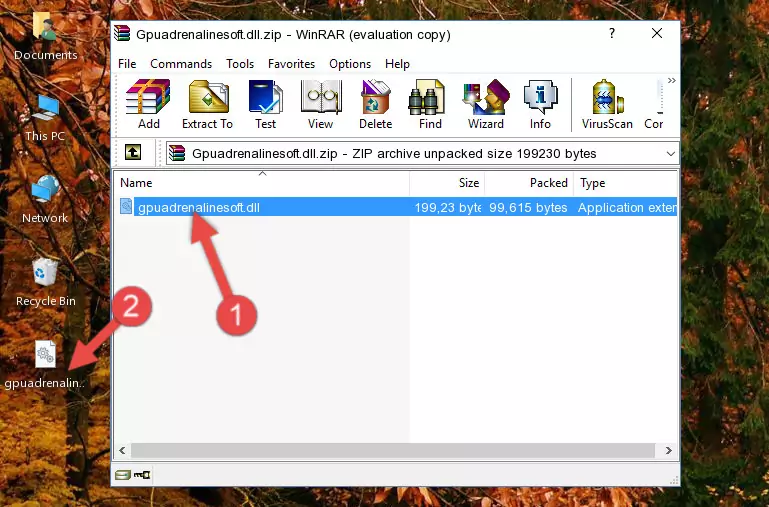Click the Add archive toolbar icon

point(148,104)
